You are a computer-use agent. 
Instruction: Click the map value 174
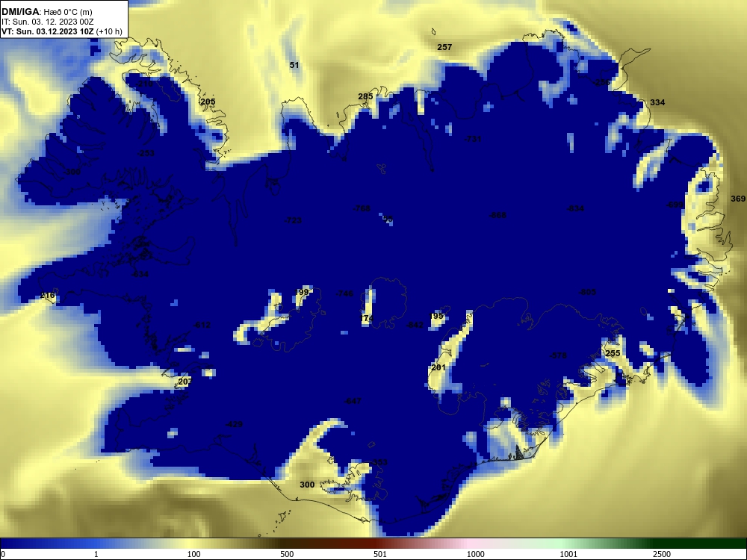point(366,318)
